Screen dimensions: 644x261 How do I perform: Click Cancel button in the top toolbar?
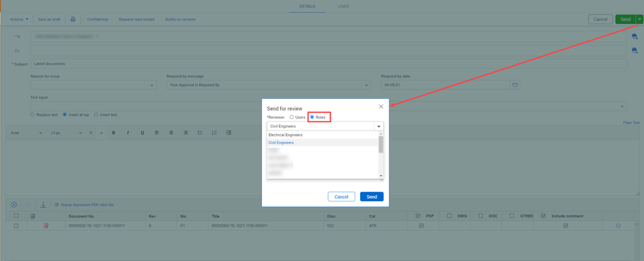tap(601, 19)
